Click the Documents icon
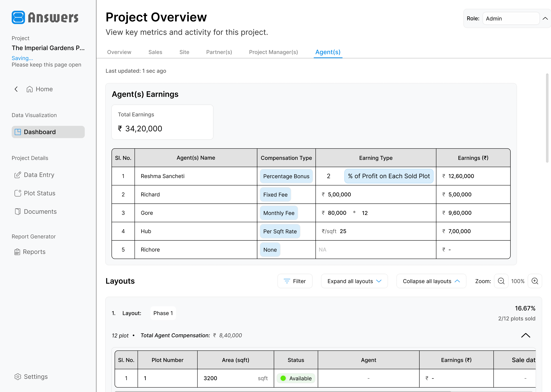 (x=18, y=211)
